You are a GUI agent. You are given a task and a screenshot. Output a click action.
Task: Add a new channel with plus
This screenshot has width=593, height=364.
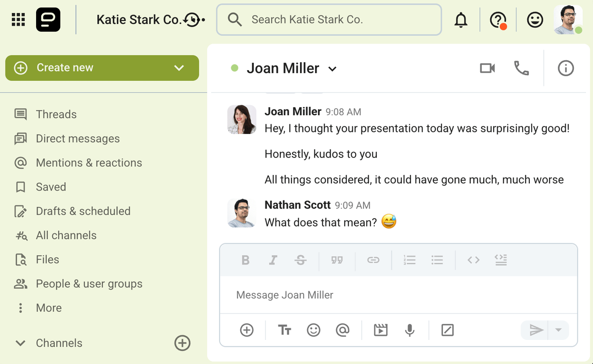pyautogui.click(x=182, y=343)
